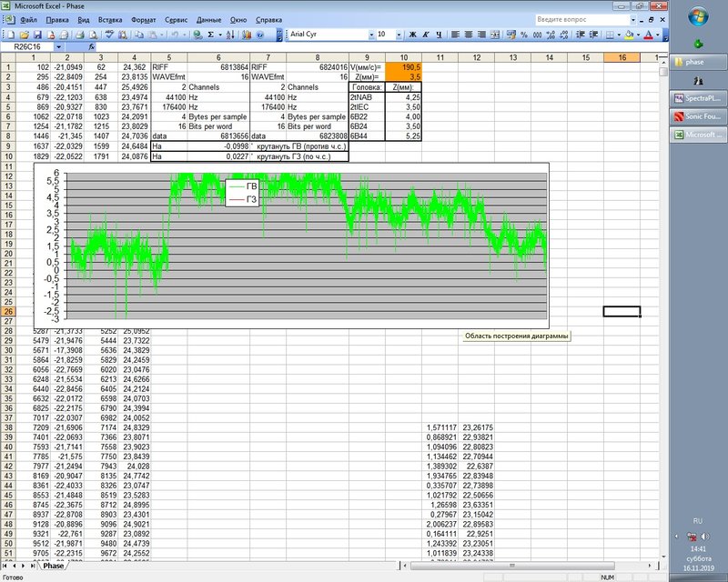Switch to SpectraPL taskbar button
This screenshot has width=728, height=582.
tap(698, 98)
